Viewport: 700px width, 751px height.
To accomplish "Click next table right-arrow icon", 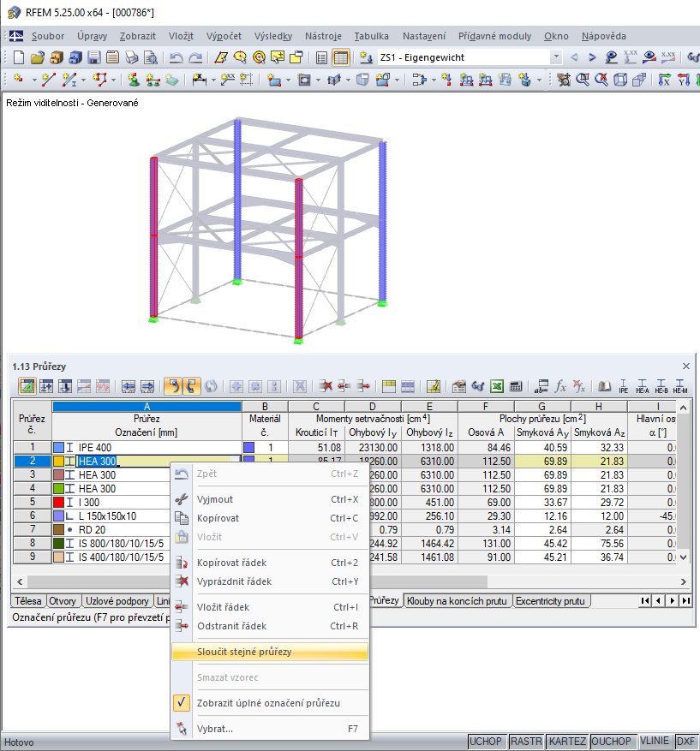I will [147, 386].
